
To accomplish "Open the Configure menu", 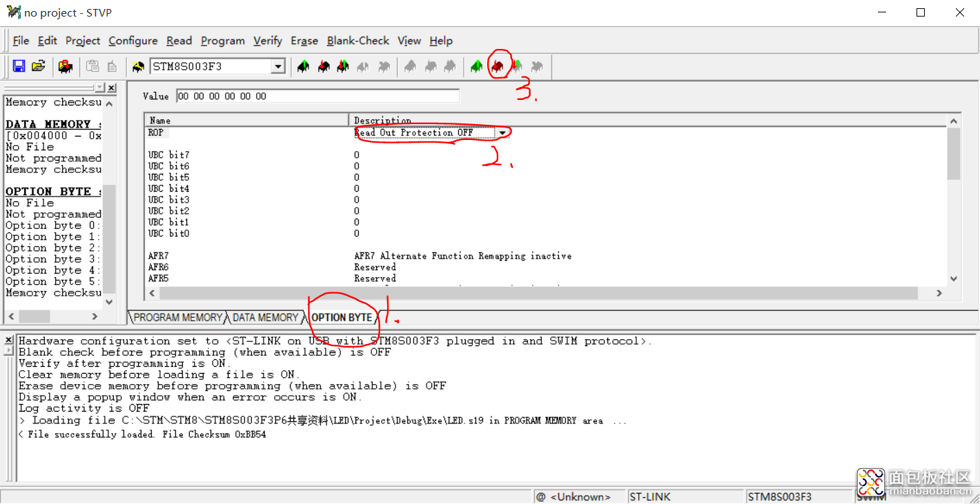I will [x=133, y=41].
